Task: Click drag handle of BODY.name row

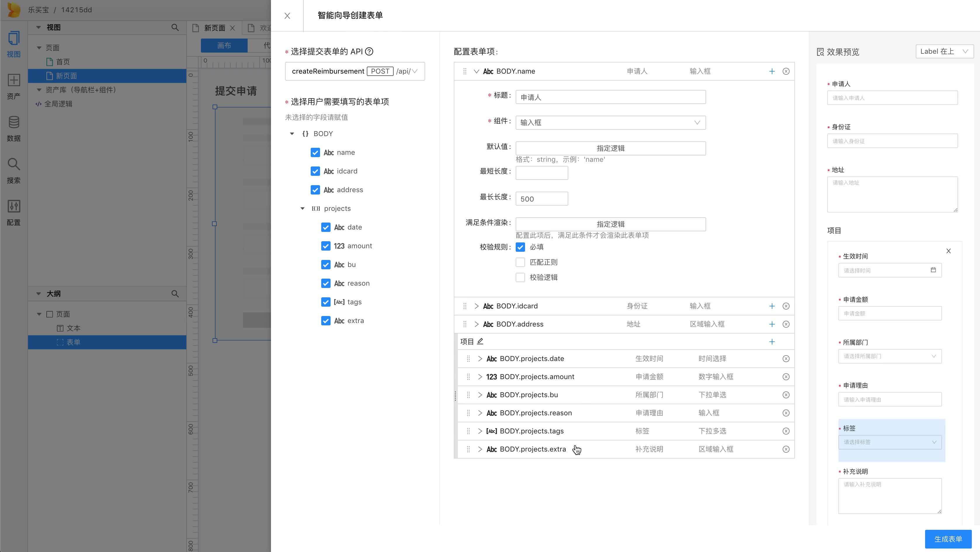Action: pyautogui.click(x=465, y=72)
